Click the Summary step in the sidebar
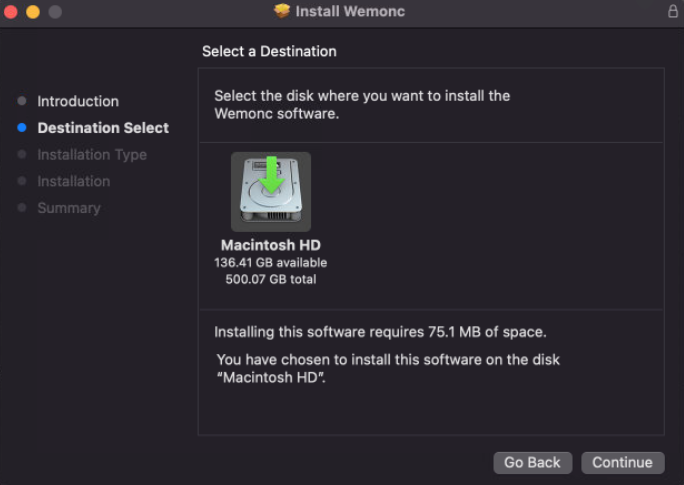This screenshot has height=485, width=684. coord(69,208)
